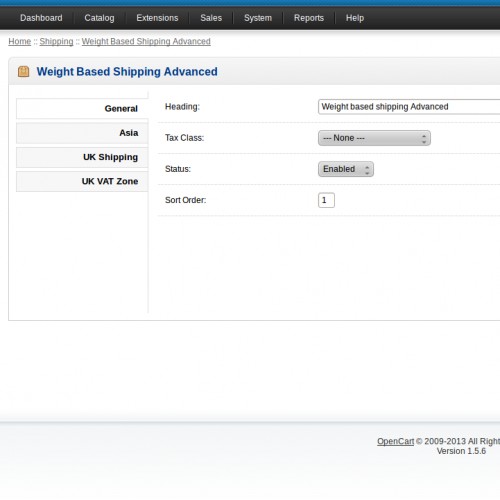Visit the OpenCart footer link
The width and height of the screenshot is (500, 500).
[395, 441]
